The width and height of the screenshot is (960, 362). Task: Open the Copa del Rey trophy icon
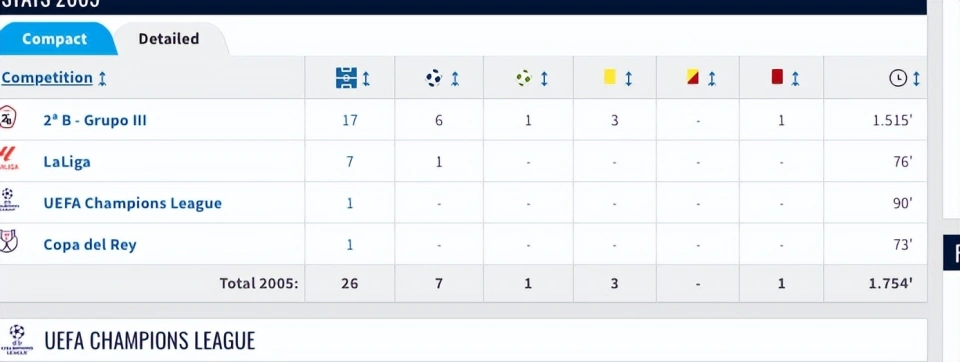9,241
